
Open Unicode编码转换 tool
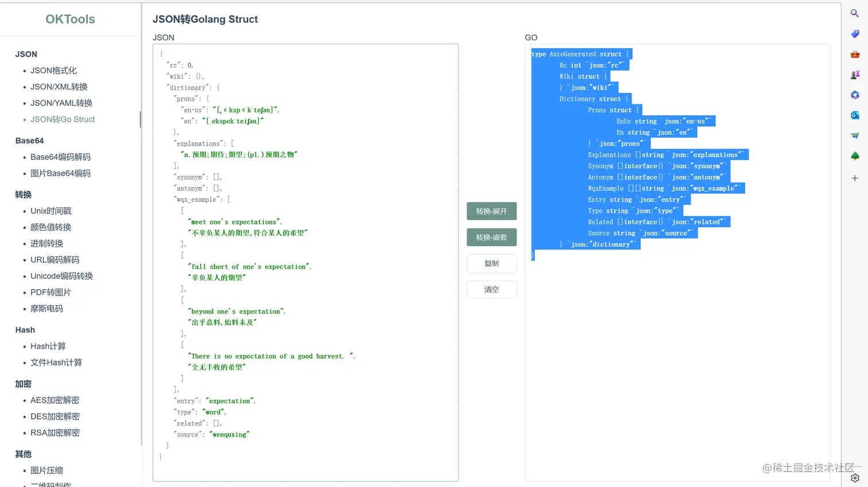tap(61, 276)
